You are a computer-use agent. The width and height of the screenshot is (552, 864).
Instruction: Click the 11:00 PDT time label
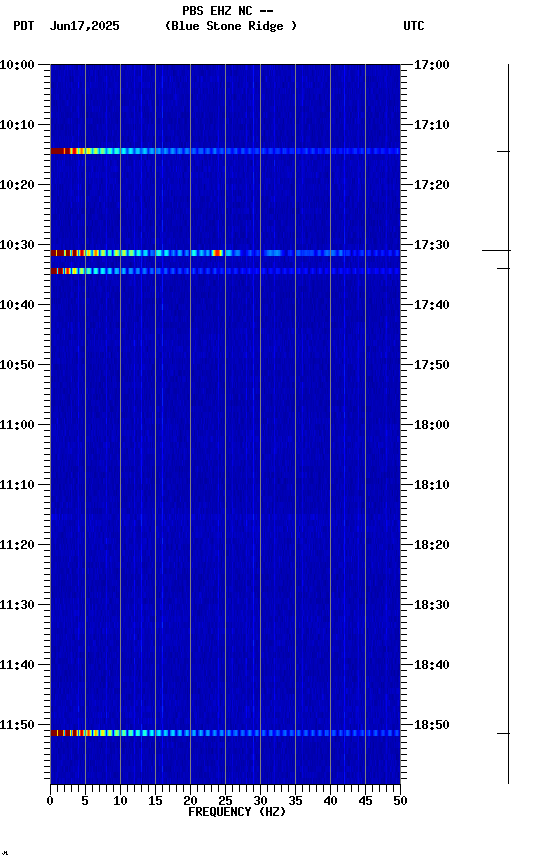17,425
